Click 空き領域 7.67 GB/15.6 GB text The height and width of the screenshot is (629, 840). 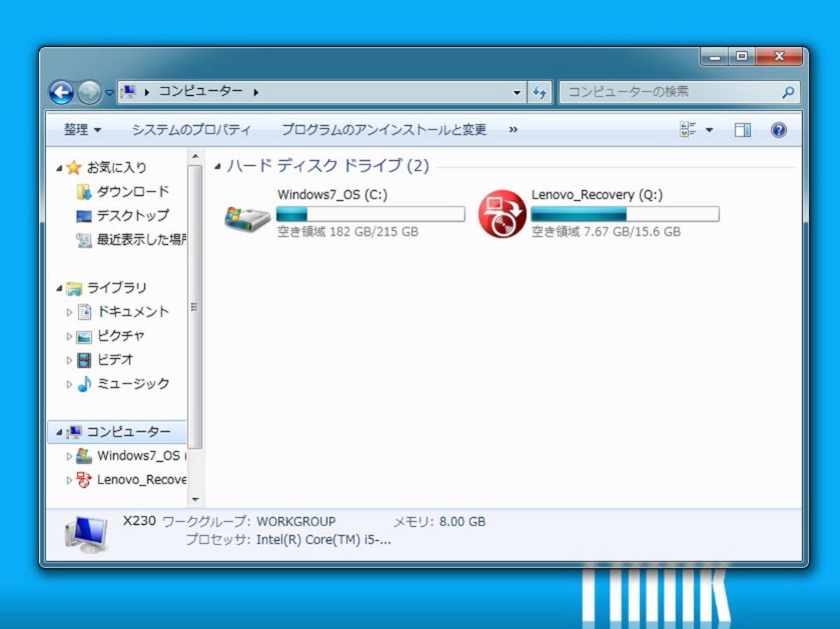(x=606, y=232)
